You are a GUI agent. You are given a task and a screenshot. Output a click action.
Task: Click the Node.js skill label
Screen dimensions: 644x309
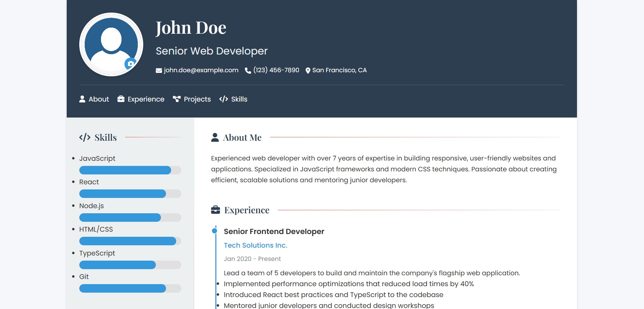pos(92,206)
